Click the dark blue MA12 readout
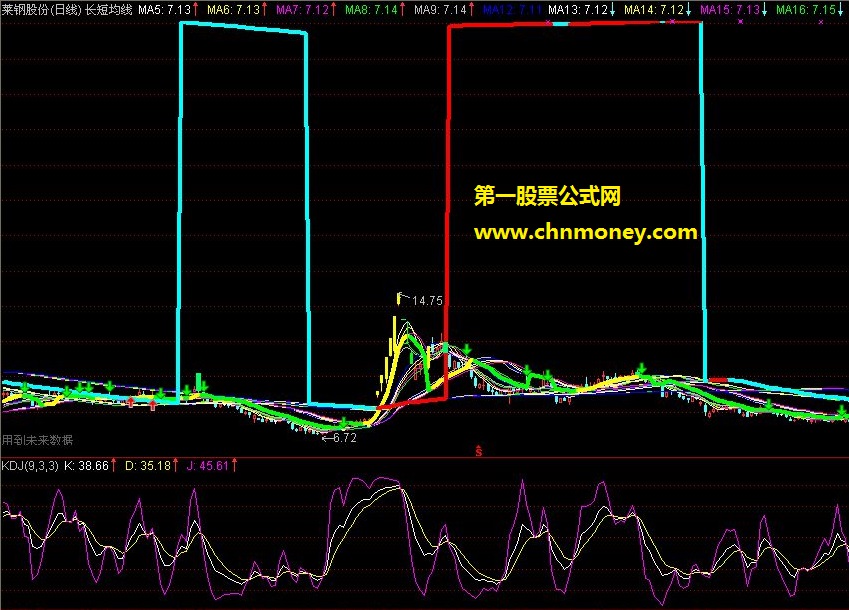Viewport: 849px width, 610px height. point(512,10)
